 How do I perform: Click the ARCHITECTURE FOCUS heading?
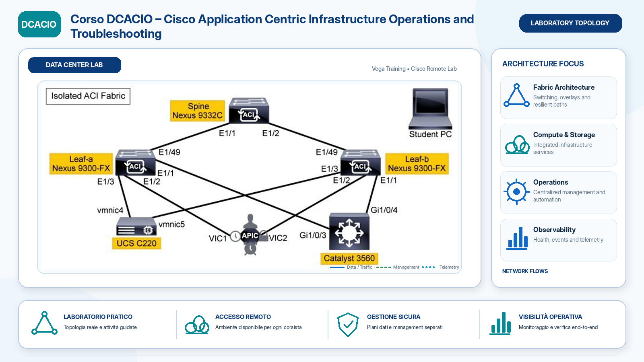[543, 64]
